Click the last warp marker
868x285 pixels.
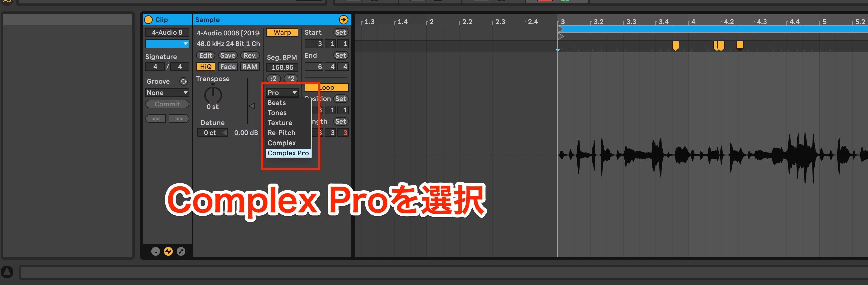coord(740,45)
